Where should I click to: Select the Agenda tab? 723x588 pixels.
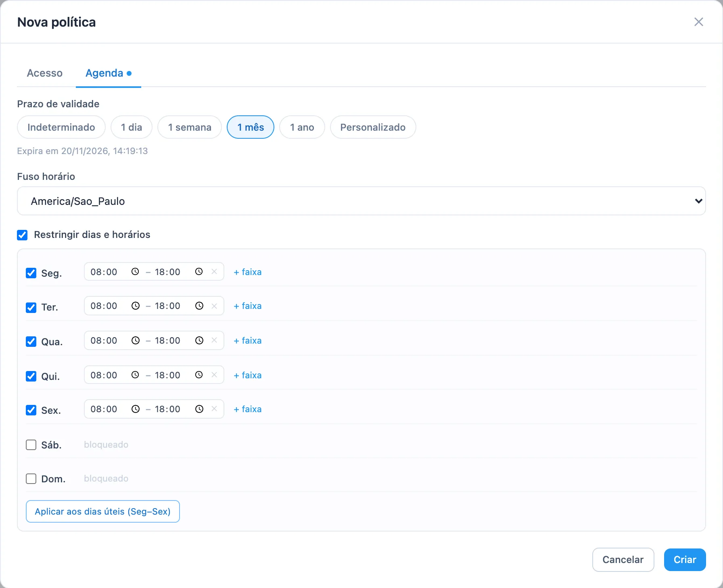(x=109, y=73)
